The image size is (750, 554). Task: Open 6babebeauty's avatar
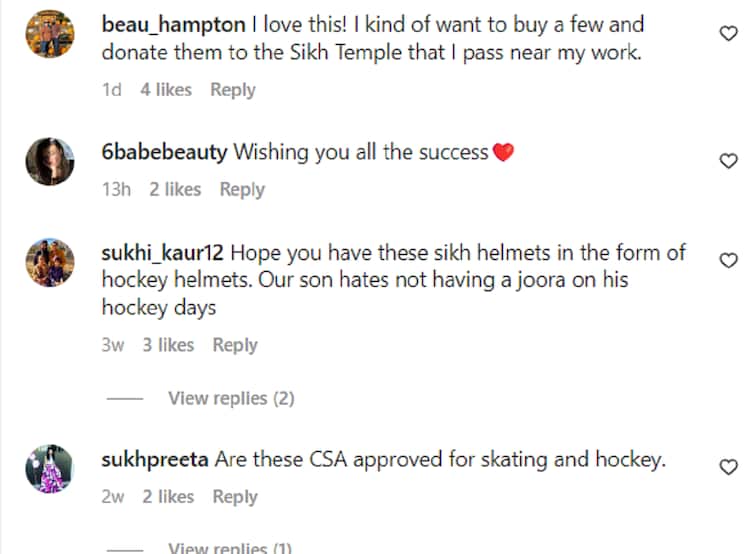click(48, 158)
